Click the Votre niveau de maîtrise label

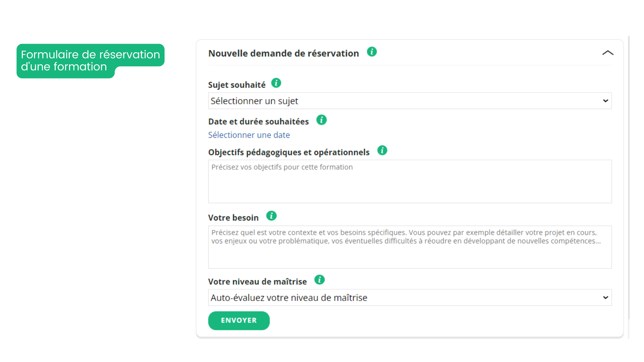click(257, 282)
